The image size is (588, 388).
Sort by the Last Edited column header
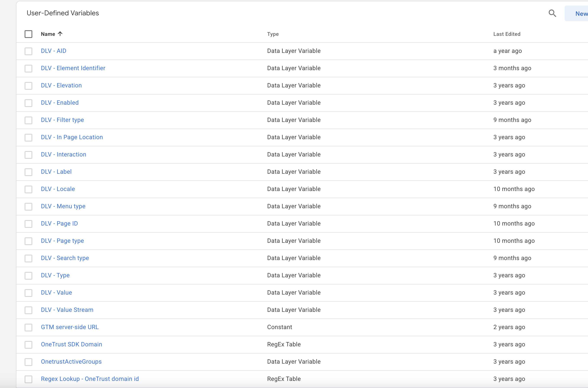coord(507,34)
